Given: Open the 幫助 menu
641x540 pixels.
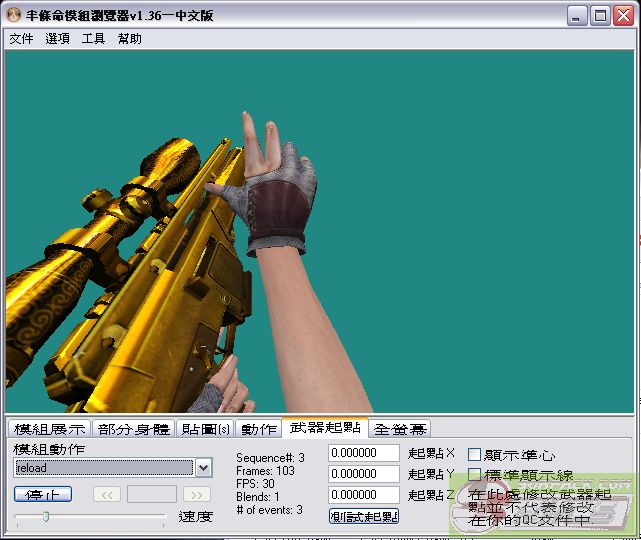Looking at the screenshot, I should pyautogui.click(x=129, y=39).
